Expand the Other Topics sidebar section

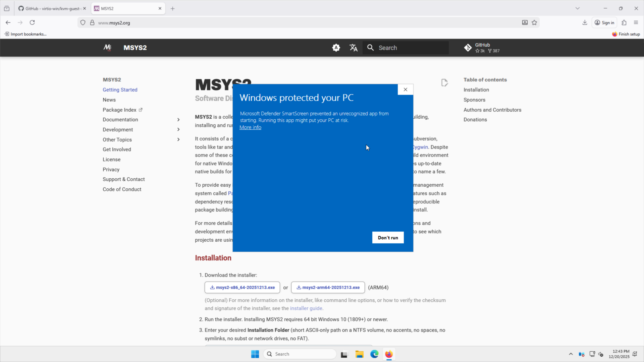[178, 140]
